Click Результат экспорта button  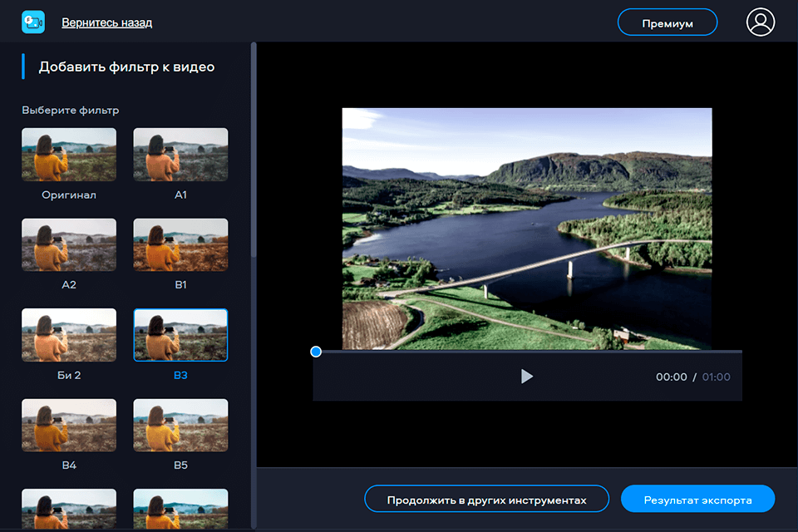click(x=697, y=500)
